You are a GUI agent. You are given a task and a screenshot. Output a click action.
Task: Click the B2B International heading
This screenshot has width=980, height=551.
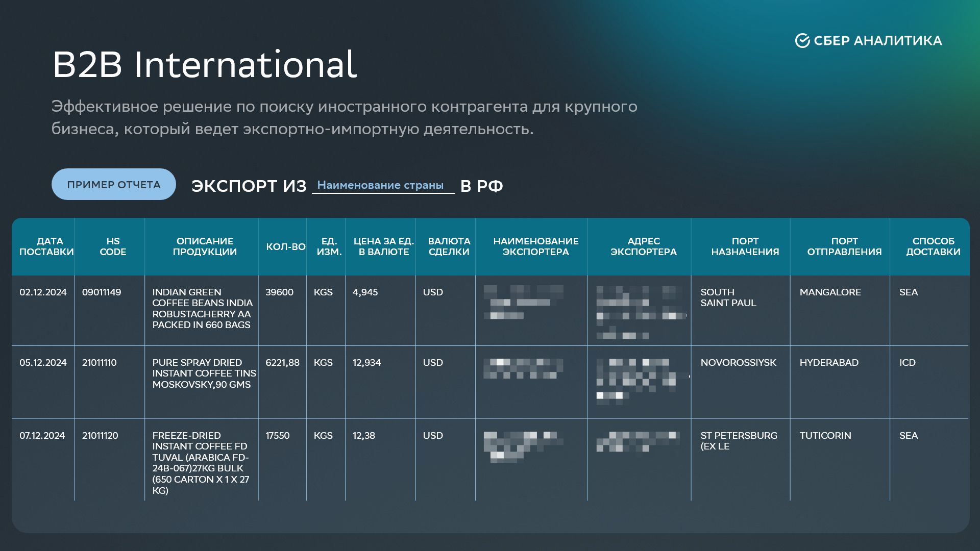pyautogui.click(x=204, y=65)
